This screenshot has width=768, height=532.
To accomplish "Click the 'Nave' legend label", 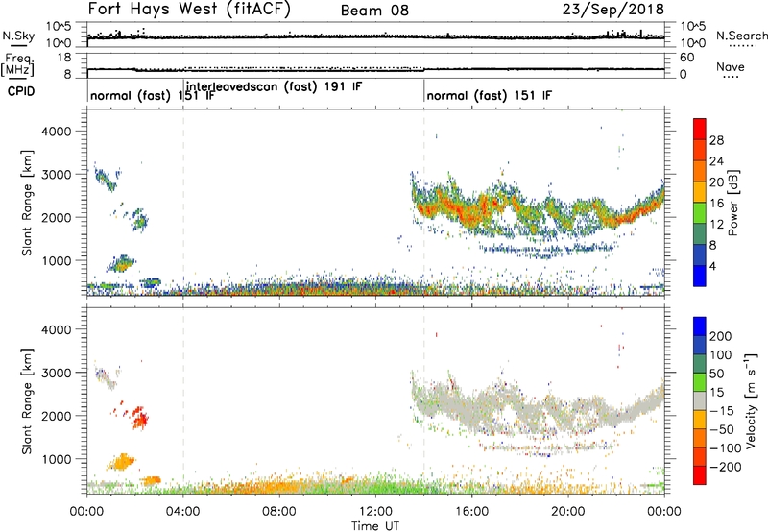I will coord(731,66).
